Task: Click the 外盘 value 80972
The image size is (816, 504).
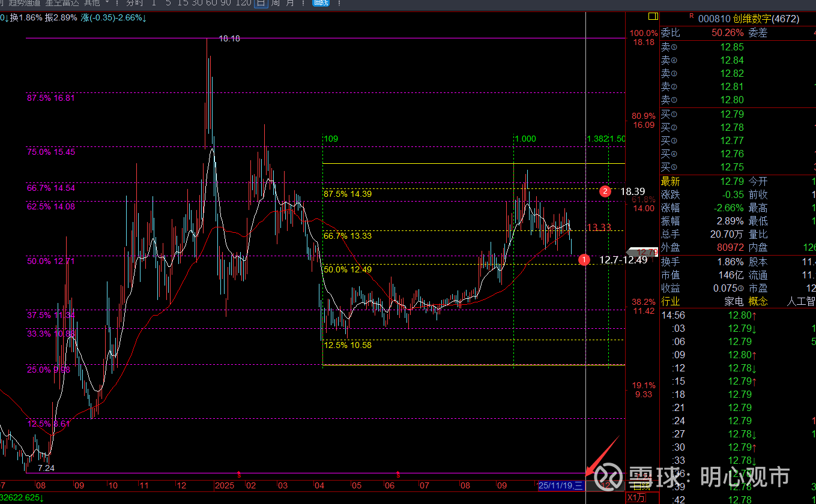Action: [x=730, y=247]
